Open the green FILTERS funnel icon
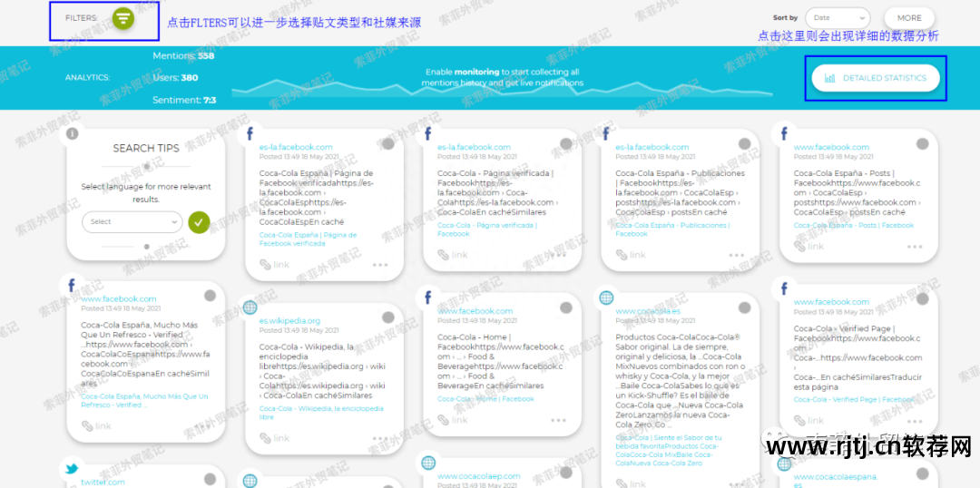Viewport: 980px width, 488px height. pos(123,19)
